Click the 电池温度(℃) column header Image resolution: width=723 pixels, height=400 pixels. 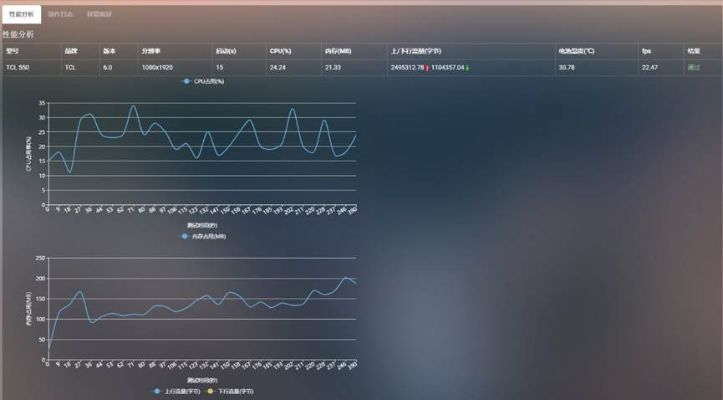click(x=577, y=50)
